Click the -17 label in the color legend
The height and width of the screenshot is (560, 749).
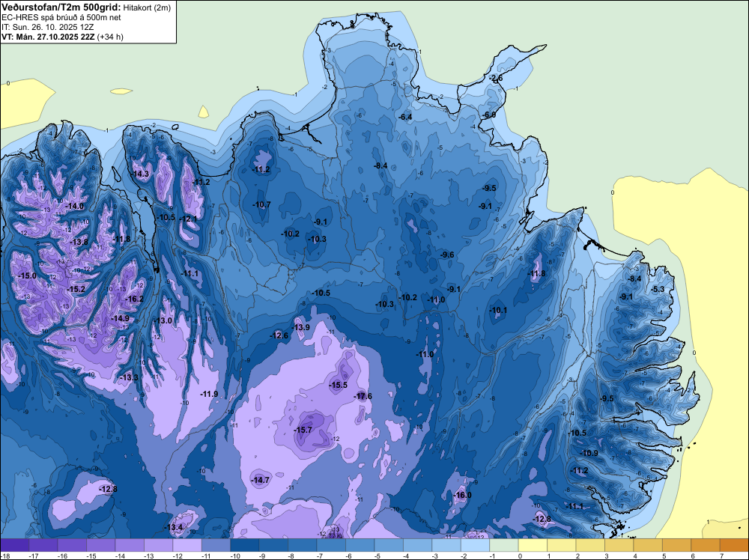[x=34, y=556]
